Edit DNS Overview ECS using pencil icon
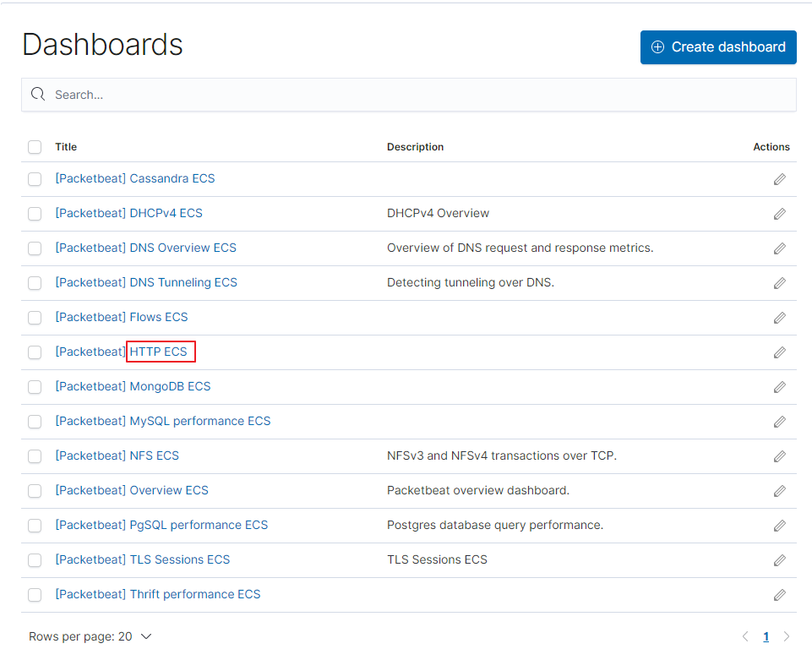Screen dimensions: 812x660 (779, 248)
